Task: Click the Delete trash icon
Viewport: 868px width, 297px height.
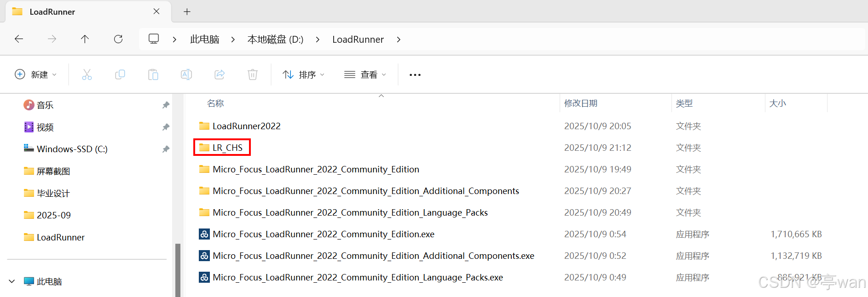Action: coord(253,74)
